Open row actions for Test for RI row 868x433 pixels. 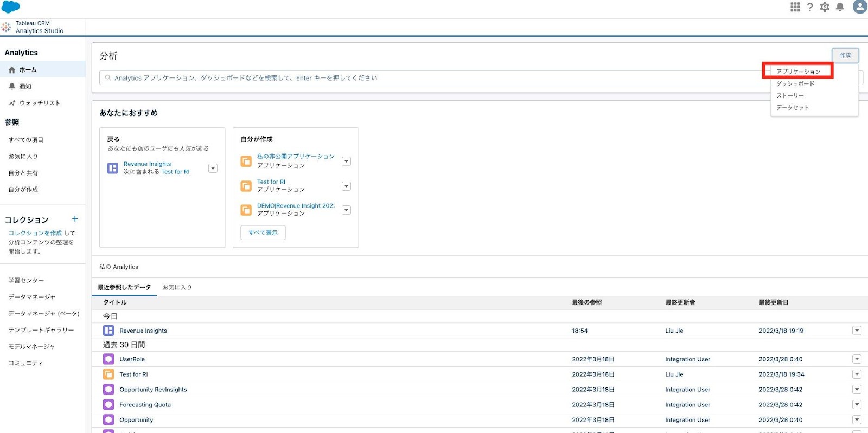(x=857, y=374)
